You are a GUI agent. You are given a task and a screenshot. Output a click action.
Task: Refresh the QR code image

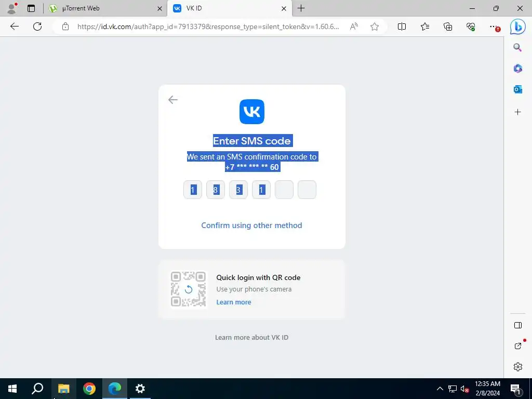pyautogui.click(x=188, y=289)
